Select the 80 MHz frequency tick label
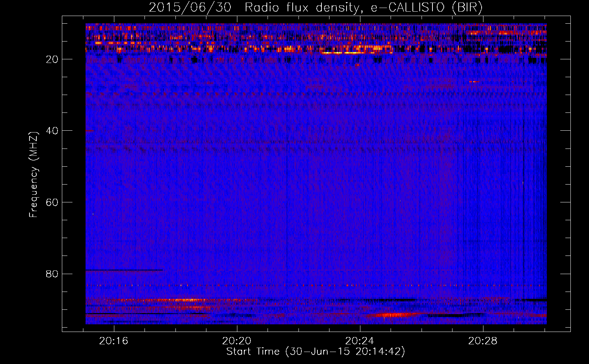This screenshot has height=364, width=589. [52, 274]
